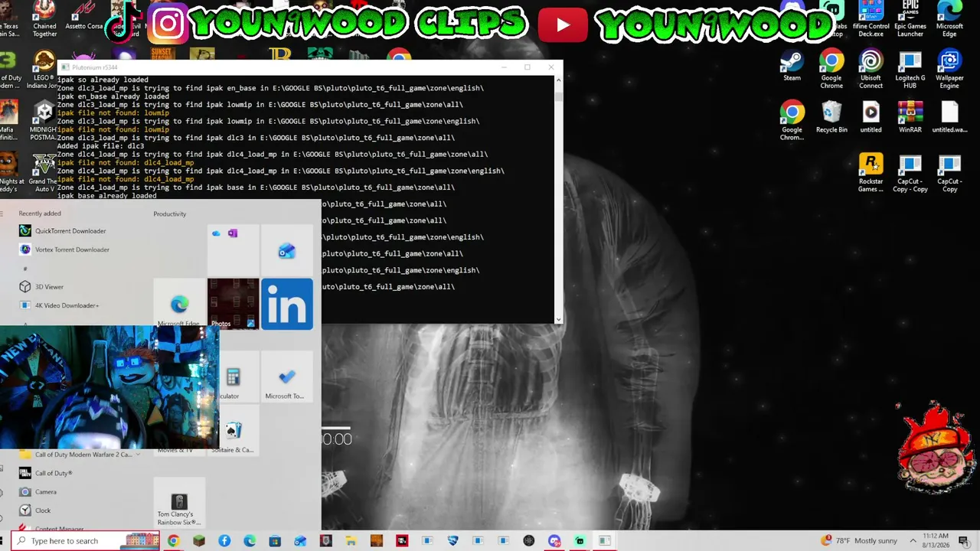Select the CapCut - Copy - Copy shortcut
This screenshot has width=980, height=551.
point(910,173)
